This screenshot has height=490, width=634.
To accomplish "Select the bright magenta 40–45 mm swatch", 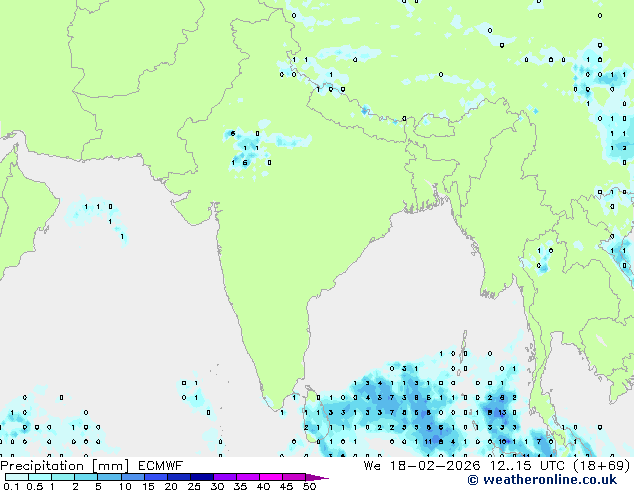I will pyautogui.click(x=271, y=477).
